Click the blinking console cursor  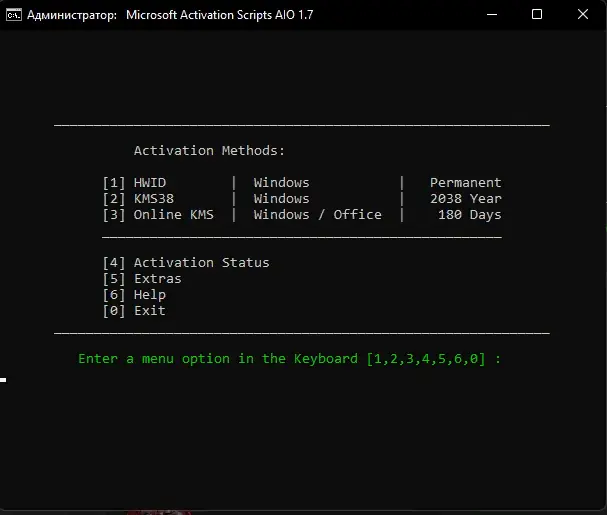point(3,380)
